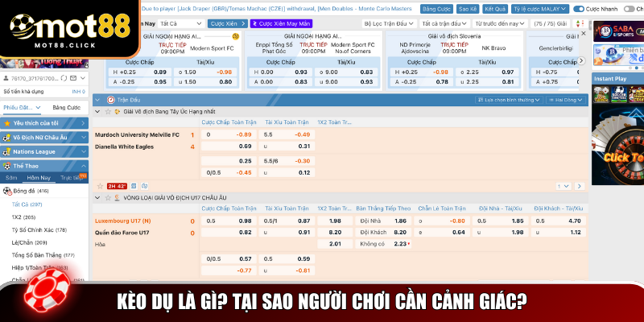Image resolution: width=644 pixels, height=322 pixels.
Task: Click the user profile icon in sidebar
Action: click(6, 78)
